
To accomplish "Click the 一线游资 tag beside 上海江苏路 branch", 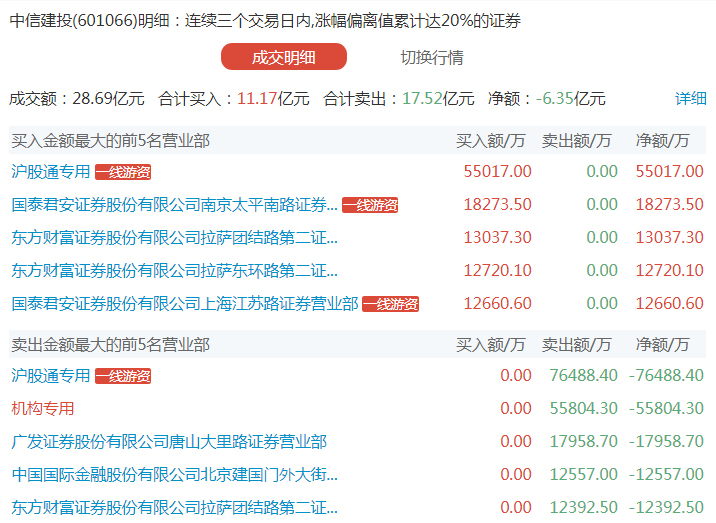I will tap(390, 304).
